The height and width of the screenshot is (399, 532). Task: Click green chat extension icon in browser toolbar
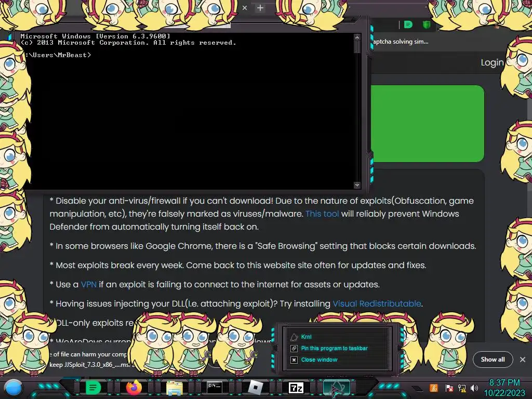pos(408,24)
